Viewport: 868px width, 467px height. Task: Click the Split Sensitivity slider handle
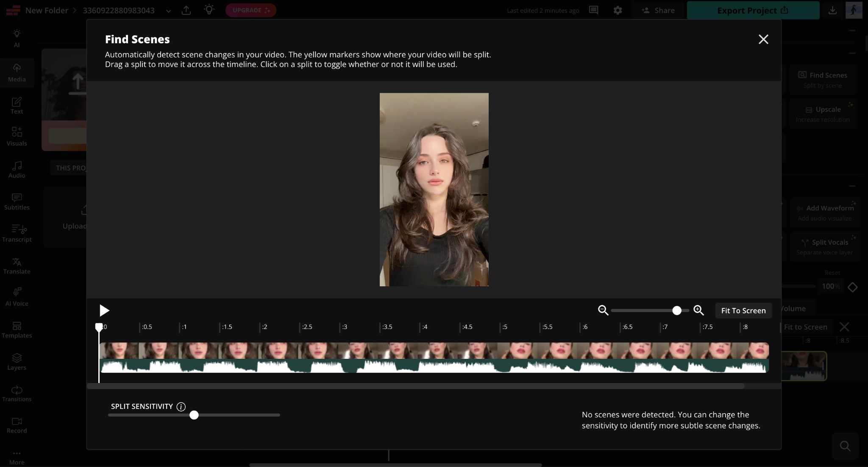click(194, 415)
